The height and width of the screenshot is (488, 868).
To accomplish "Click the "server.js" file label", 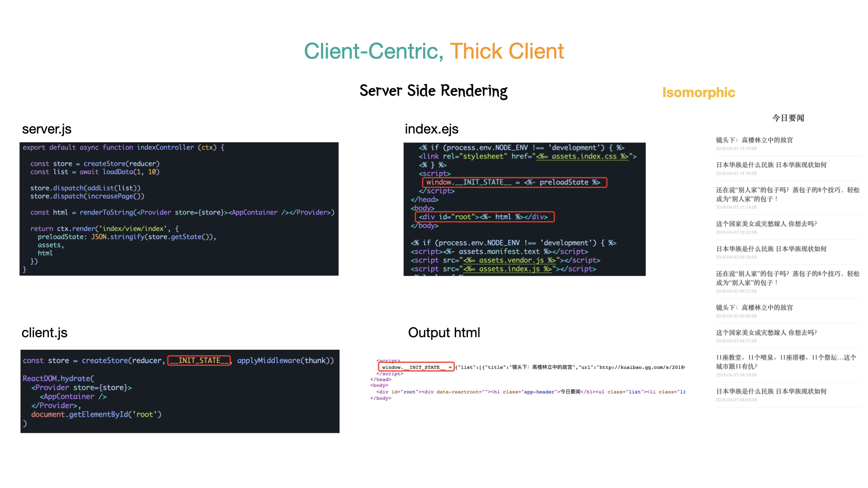I will (47, 129).
